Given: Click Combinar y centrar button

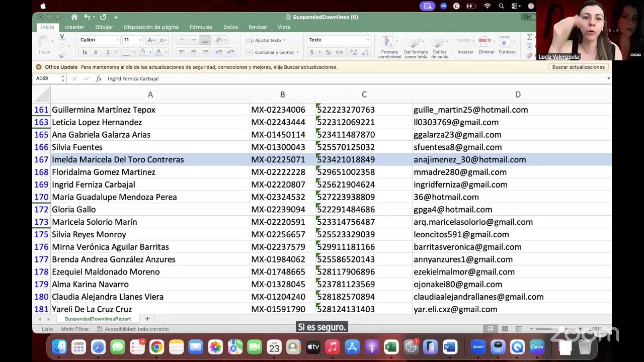Looking at the screenshot, I should click(x=270, y=52).
